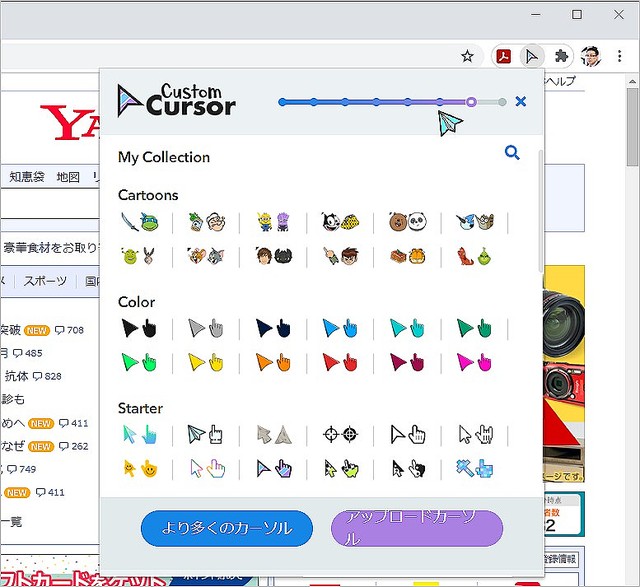The height and width of the screenshot is (587, 640).
Task: Choose the orange color cursor pair
Action: 273,362
